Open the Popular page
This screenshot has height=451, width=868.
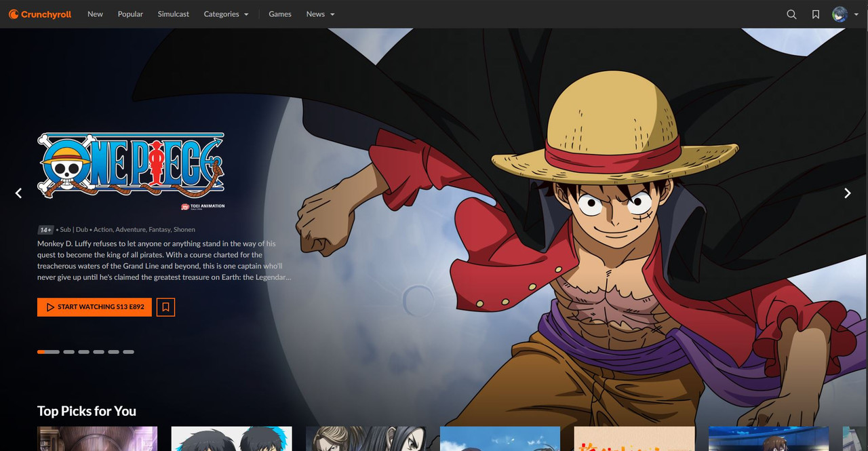pyautogui.click(x=130, y=14)
